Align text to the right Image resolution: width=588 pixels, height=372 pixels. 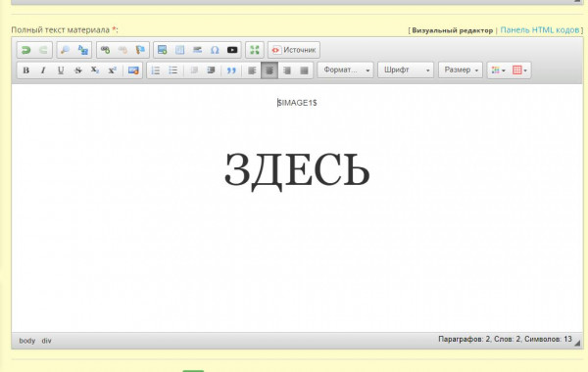point(287,70)
